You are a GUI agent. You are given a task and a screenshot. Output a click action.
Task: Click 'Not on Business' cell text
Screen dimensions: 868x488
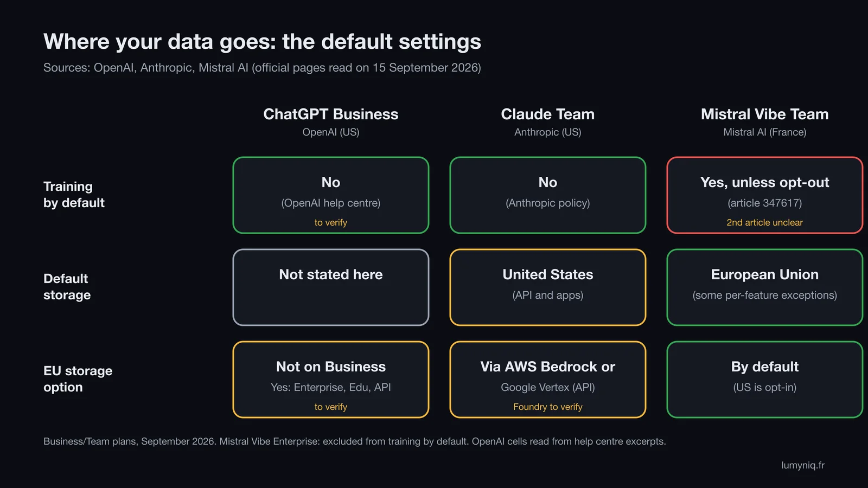point(331,367)
